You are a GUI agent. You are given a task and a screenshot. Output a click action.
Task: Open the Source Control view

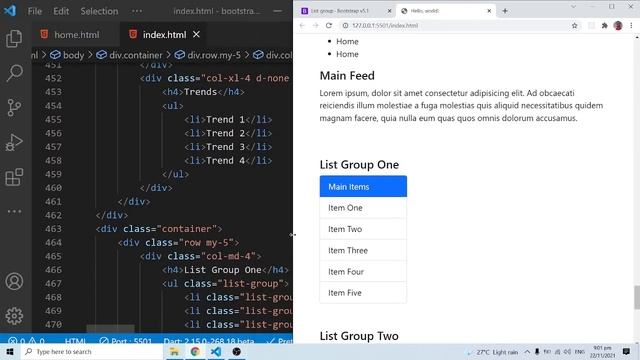click(x=14, y=108)
